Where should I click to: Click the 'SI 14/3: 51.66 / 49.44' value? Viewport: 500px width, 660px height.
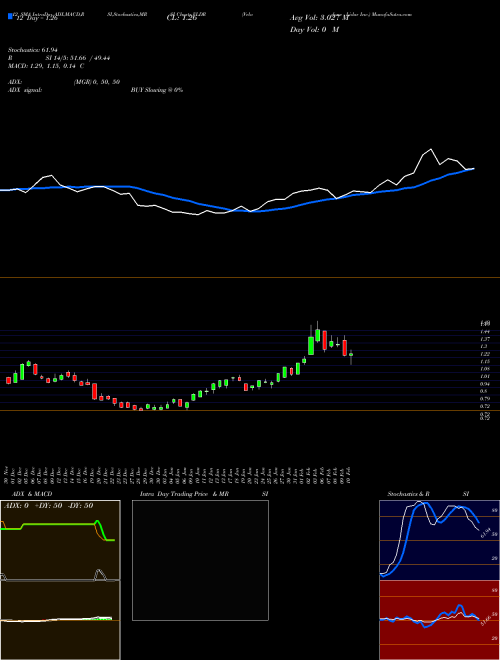(78, 58)
